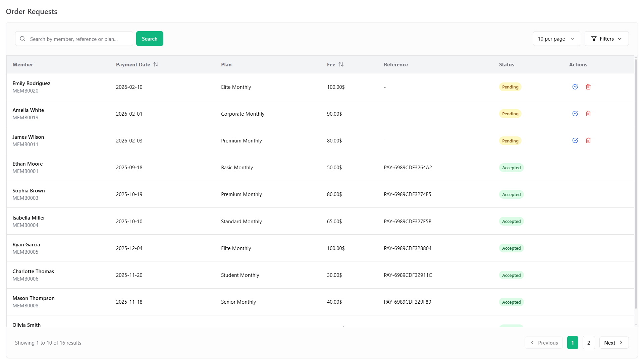Click the Actions column header
Image resolution: width=644 pixels, height=362 pixels.
[578, 65]
